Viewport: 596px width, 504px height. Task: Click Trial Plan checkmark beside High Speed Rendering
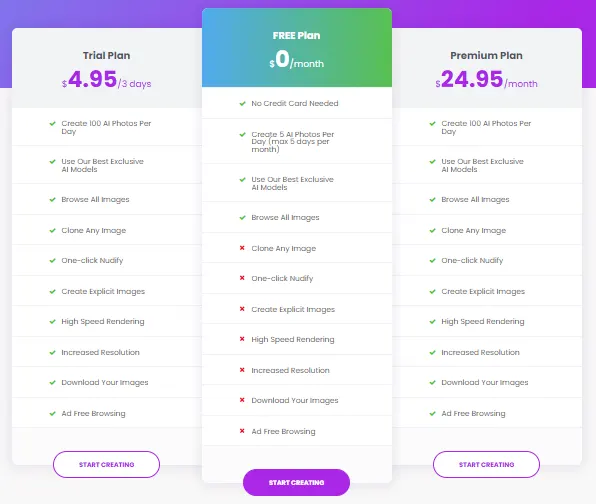click(52, 322)
